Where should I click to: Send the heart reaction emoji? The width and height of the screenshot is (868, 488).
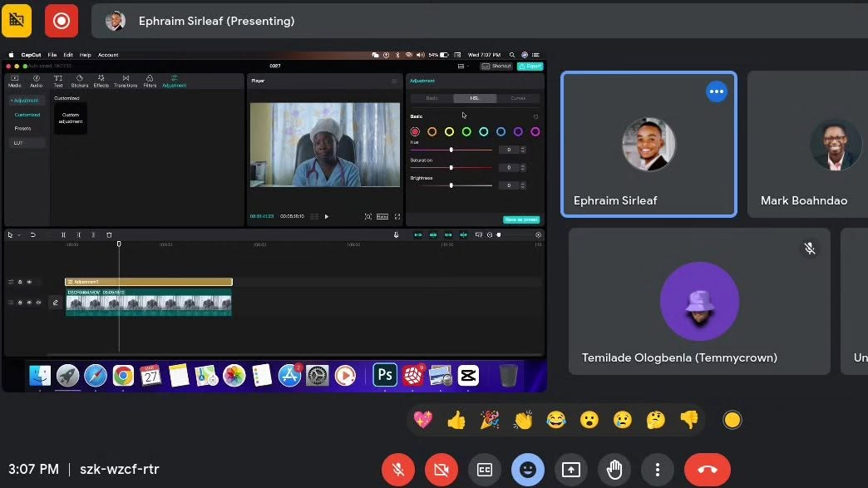tap(423, 421)
